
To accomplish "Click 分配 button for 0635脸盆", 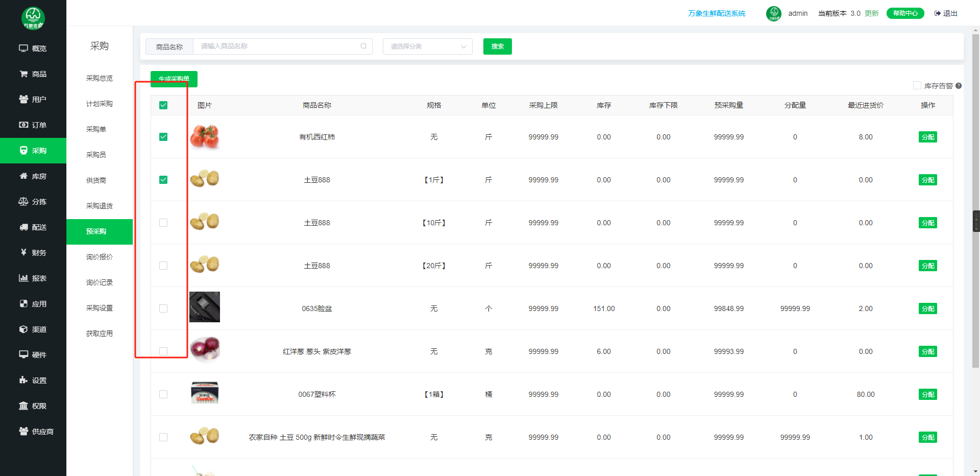I will pyautogui.click(x=928, y=308).
